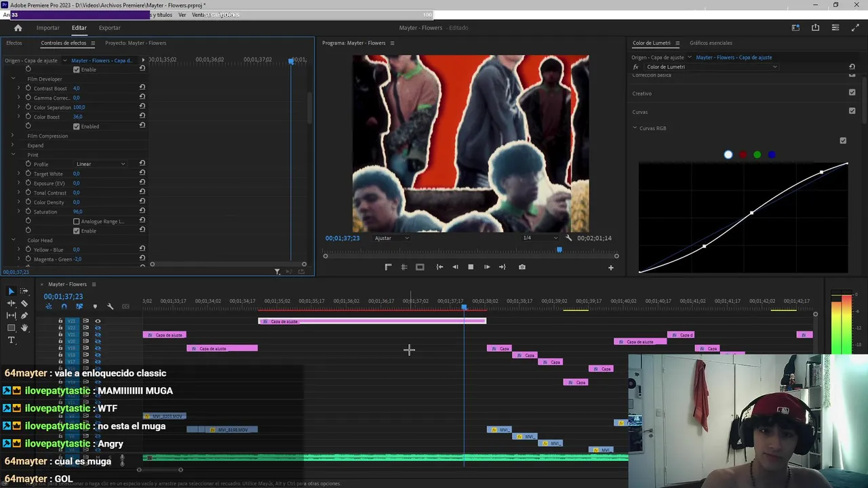Select white luma curve channel

point(728,155)
